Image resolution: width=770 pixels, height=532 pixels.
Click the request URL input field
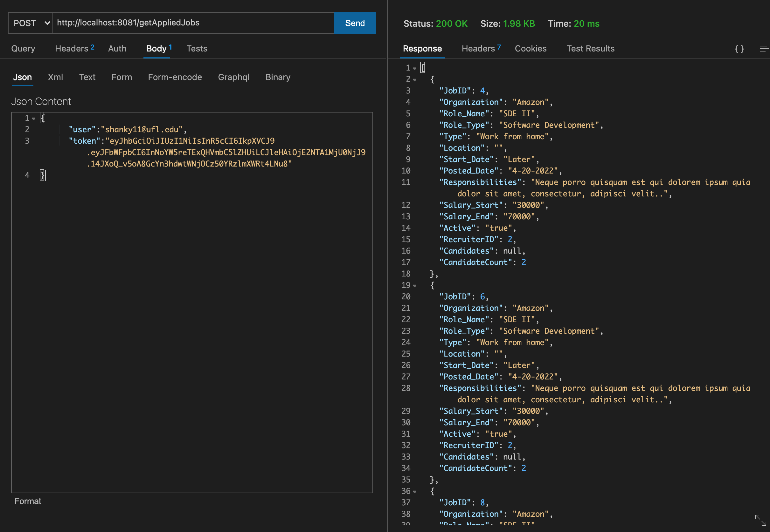pos(193,23)
